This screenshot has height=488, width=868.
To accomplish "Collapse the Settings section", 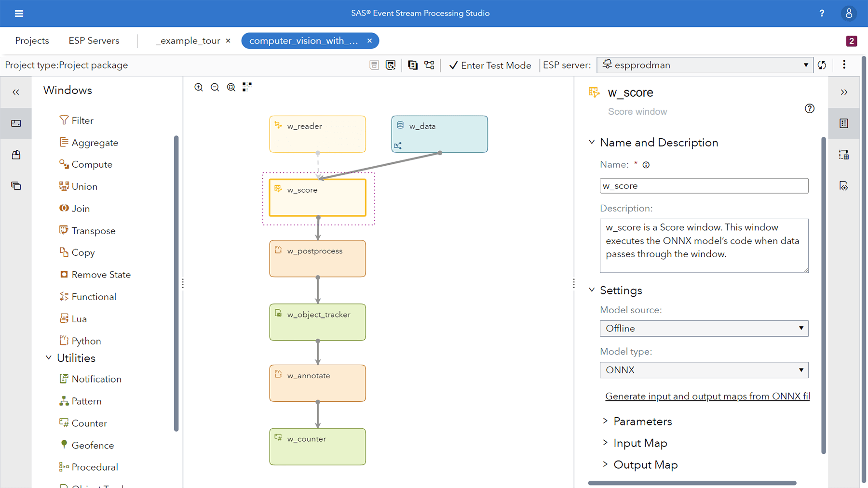I will click(x=592, y=290).
